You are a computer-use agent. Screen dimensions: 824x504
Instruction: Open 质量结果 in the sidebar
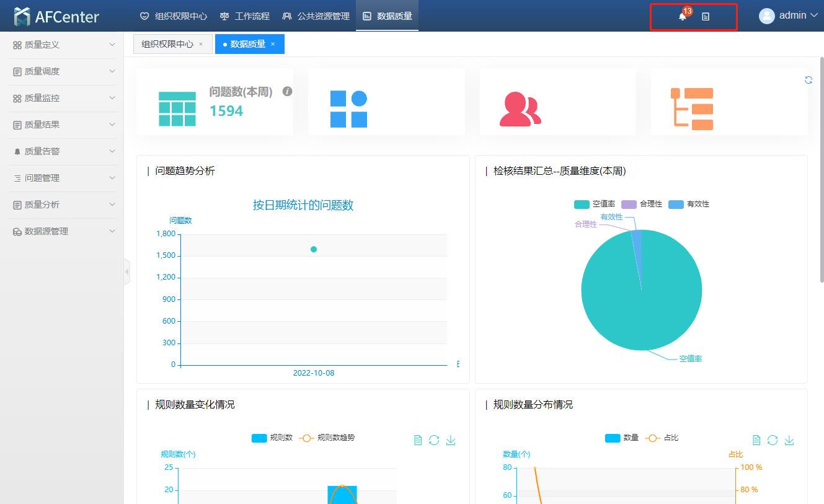click(x=62, y=125)
